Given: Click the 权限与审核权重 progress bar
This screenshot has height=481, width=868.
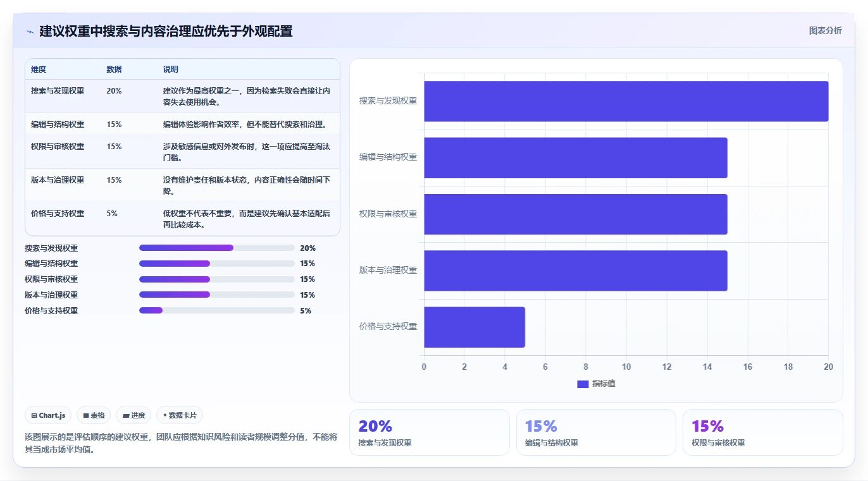Looking at the screenshot, I should pos(217,279).
